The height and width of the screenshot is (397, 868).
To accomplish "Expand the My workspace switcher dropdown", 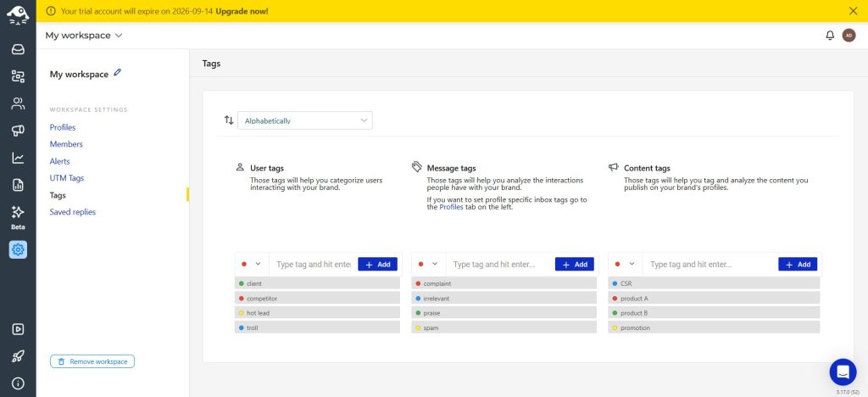I will pos(84,36).
